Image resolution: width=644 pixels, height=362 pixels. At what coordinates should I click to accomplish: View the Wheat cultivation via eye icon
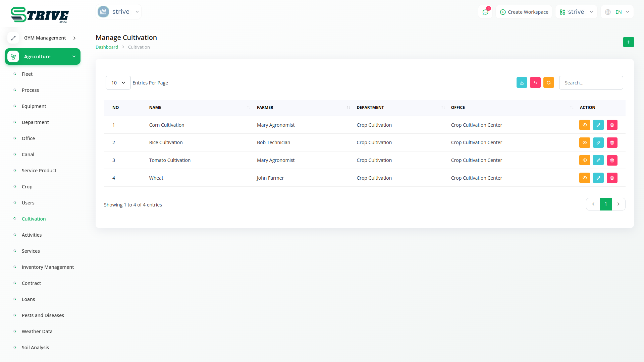[x=584, y=178]
